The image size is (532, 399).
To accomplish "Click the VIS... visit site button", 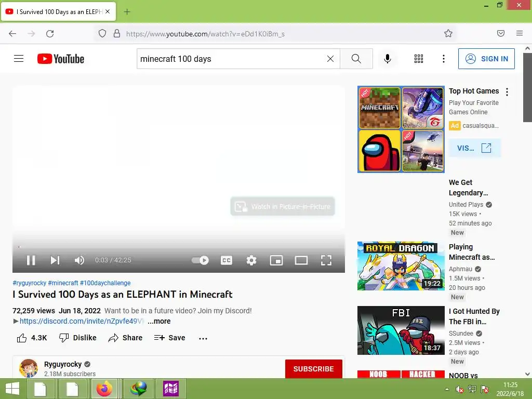I will [475, 148].
